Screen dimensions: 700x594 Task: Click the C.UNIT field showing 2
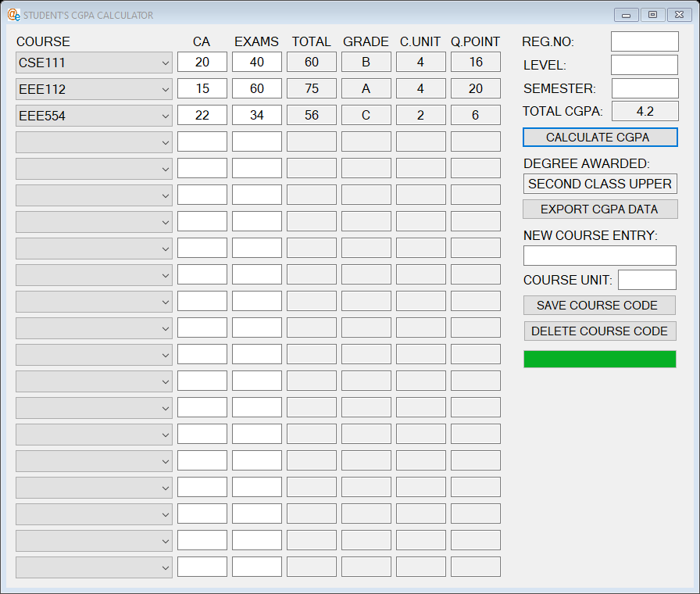click(420, 115)
